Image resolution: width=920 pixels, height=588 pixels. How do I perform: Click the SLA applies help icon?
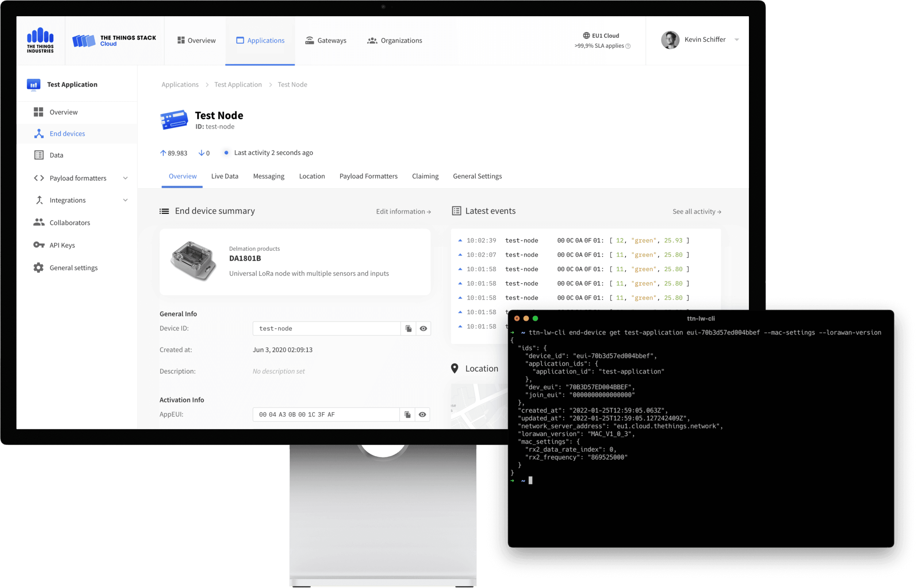pos(628,46)
